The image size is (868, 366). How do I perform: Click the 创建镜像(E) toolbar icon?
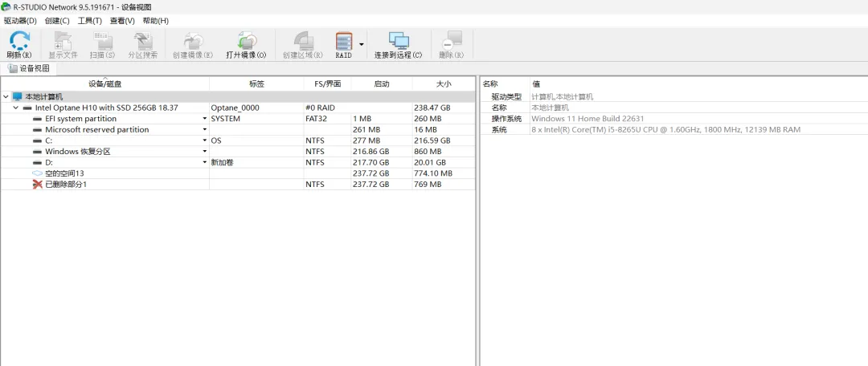coord(193,41)
